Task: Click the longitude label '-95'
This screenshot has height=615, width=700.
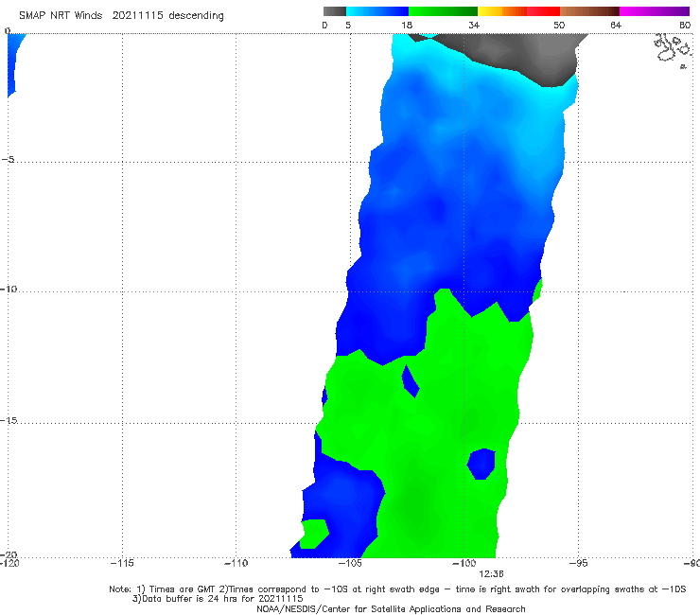Action: (578, 564)
